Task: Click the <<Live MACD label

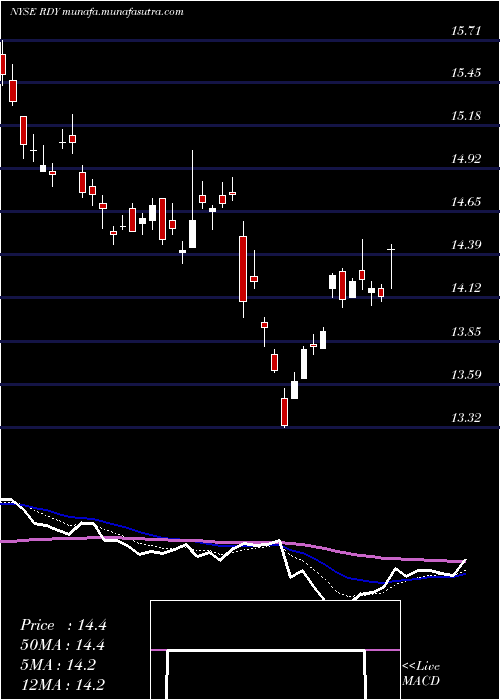Action: coord(421,674)
